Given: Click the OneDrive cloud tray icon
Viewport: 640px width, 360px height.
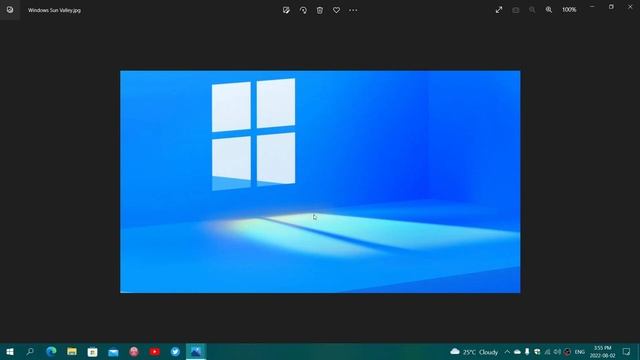Looking at the screenshot, I should point(517,352).
